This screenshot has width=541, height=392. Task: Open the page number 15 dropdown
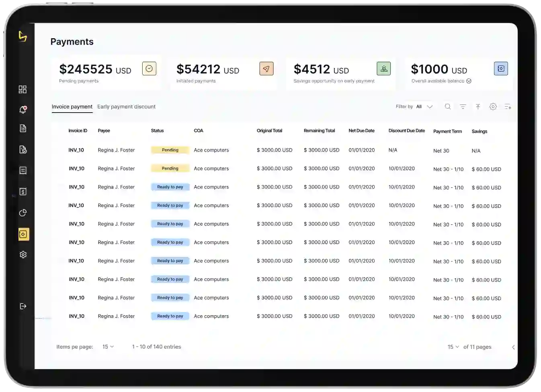tap(453, 347)
